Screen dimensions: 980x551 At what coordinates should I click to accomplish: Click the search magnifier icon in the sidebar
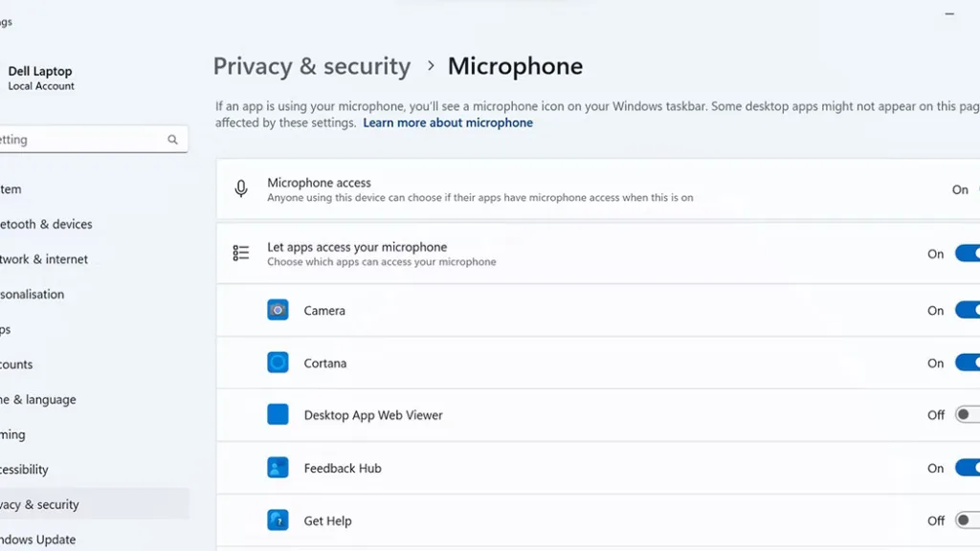(x=172, y=140)
